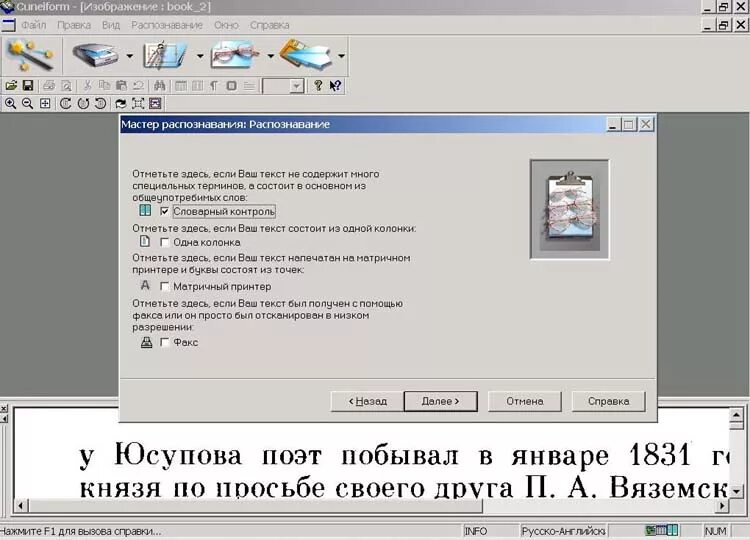Click the print icon in toolbar
750x540 pixels.
[49, 86]
